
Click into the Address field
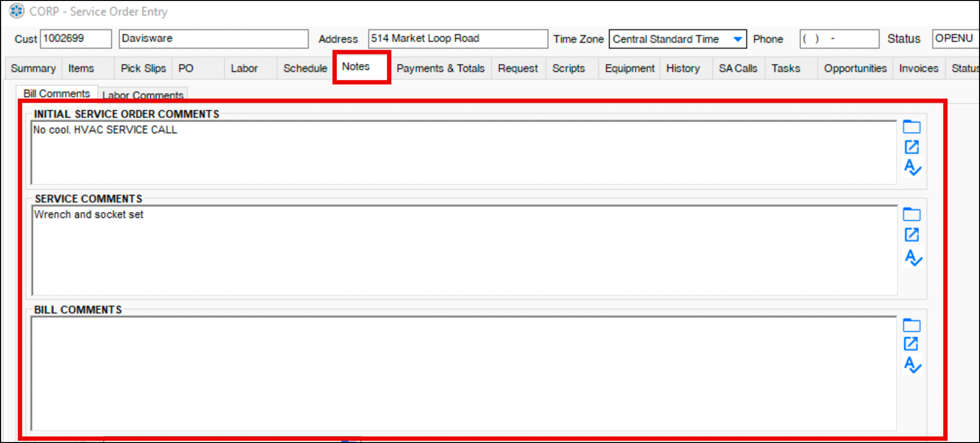pyautogui.click(x=457, y=39)
